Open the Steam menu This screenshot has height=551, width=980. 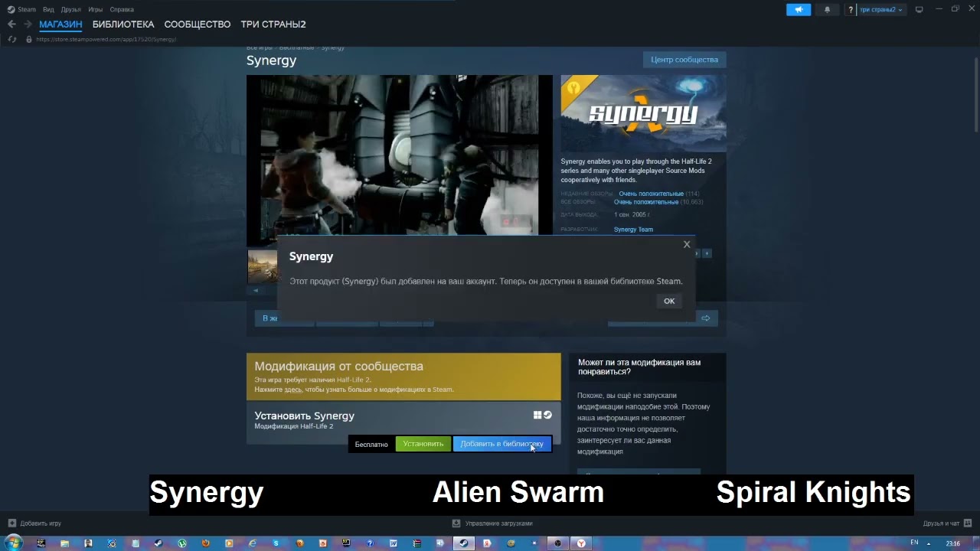click(22, 9)
